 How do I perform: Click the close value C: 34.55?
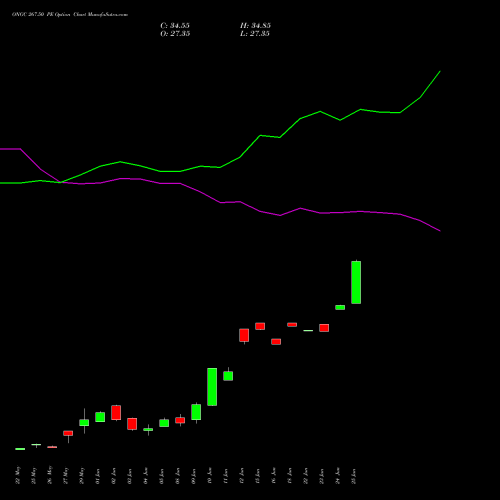175,26
